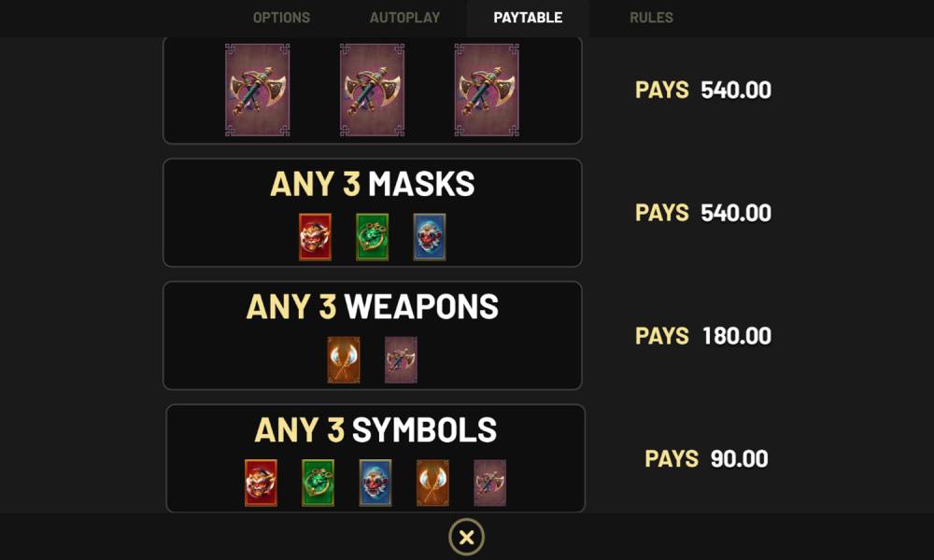Screen dimensions: 934x560
Task: Close the paytable with the X button
Action: 467,537
